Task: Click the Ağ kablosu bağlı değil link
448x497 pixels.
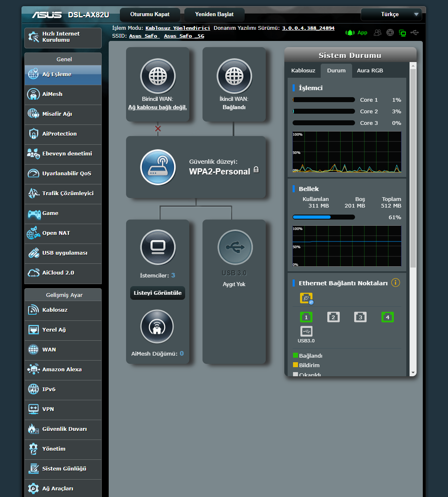Action: (157, 107)
